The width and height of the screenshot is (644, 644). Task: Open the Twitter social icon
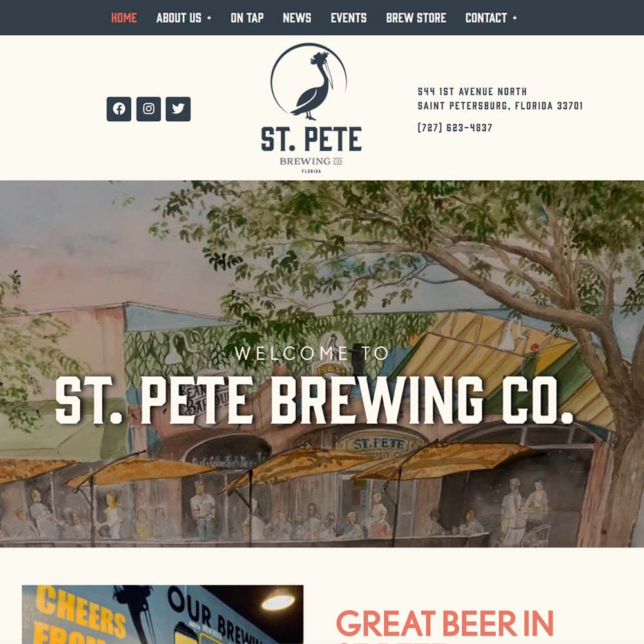pyautogui.click(x=178, y=109)
